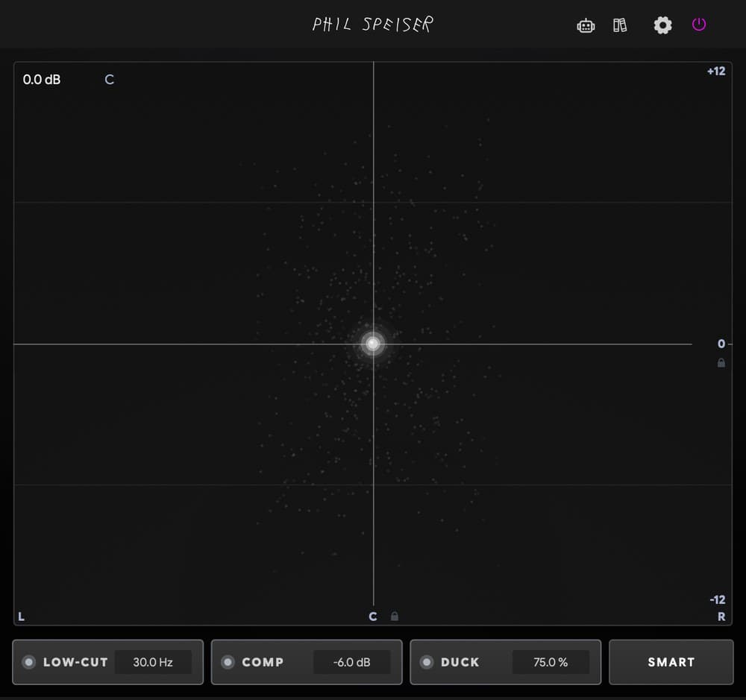Enable the DUCK toggle
The width and height of the screenshot is (746, 700).
427,662
